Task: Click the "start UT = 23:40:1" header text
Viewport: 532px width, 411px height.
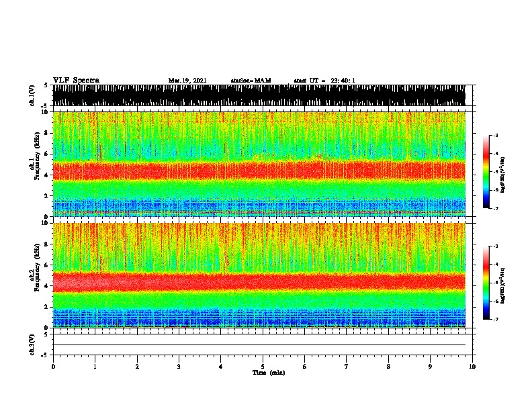Action: click(324, 81)
